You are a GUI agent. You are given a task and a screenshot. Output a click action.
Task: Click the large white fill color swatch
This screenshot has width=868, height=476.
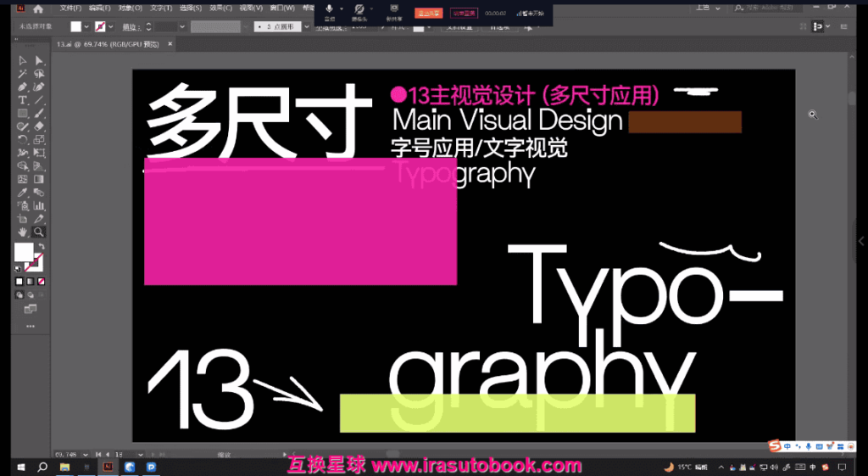pyautogui.click(x=23, y=252)
